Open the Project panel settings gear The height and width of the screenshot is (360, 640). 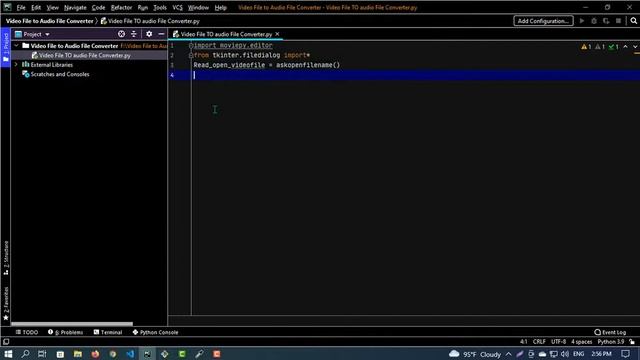tap(149, 34)
